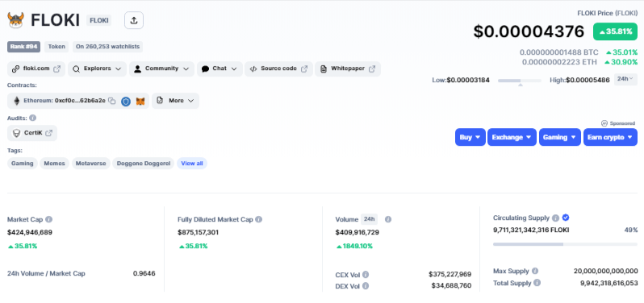Open the CertiK audit link
644x303 pixels.
pyautogui.click(x=32, y=133)
